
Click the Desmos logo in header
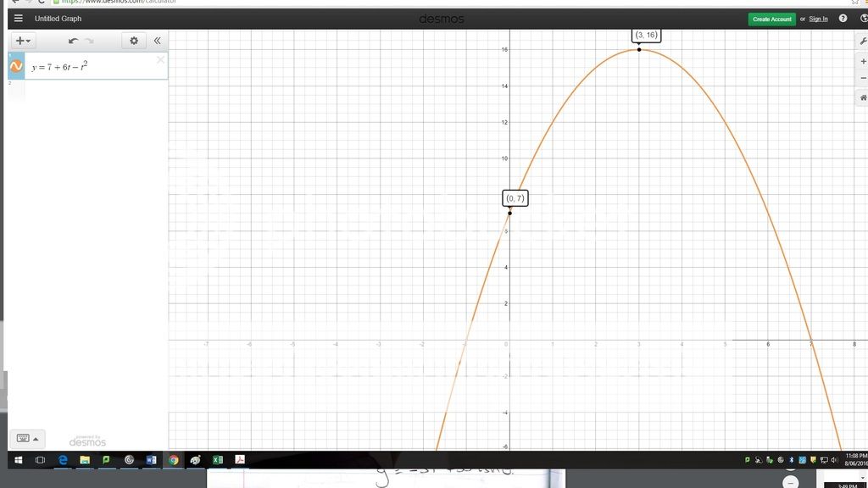coord(441,19)
